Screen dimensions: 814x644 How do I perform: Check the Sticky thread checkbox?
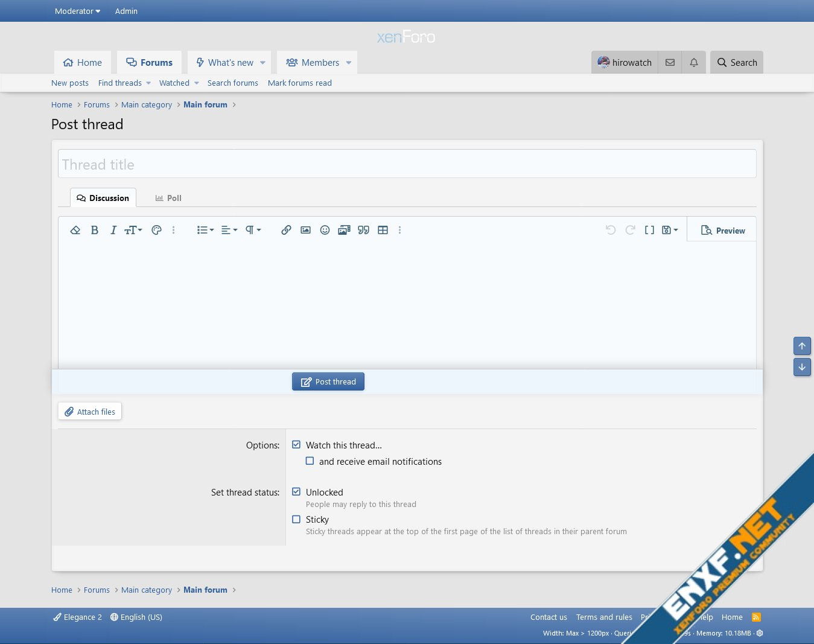coord(296,519)
